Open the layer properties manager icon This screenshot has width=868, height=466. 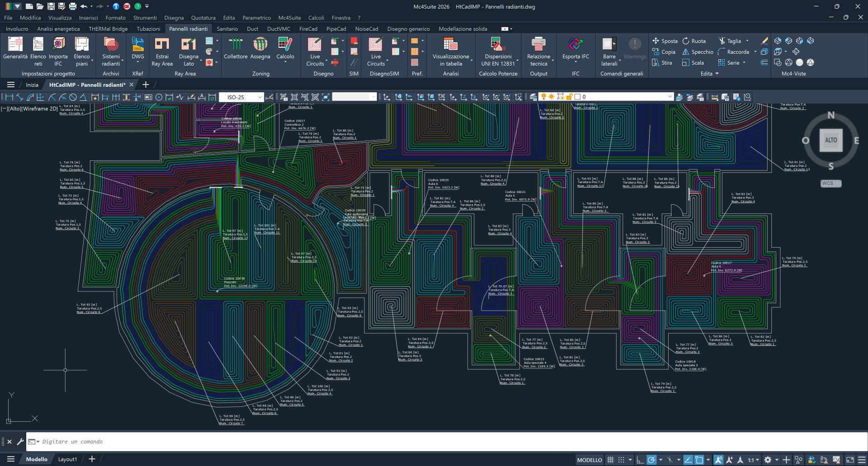coord(533,97)
